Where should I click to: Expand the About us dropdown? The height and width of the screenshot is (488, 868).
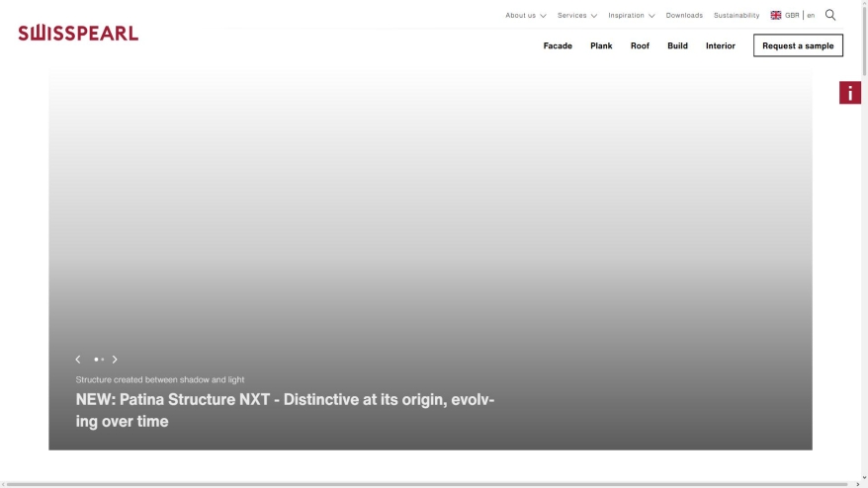(525, 16)
